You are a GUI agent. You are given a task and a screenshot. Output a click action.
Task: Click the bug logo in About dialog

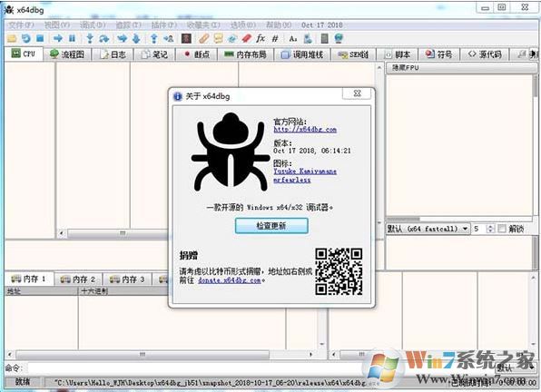(231, 152)
